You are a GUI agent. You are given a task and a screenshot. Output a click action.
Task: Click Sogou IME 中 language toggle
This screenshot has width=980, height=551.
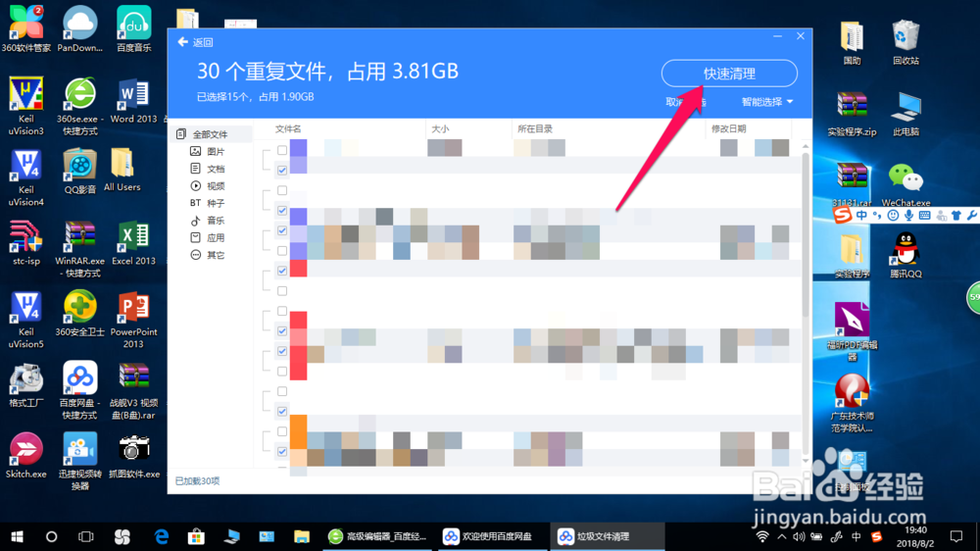click(x=861, y=216)
